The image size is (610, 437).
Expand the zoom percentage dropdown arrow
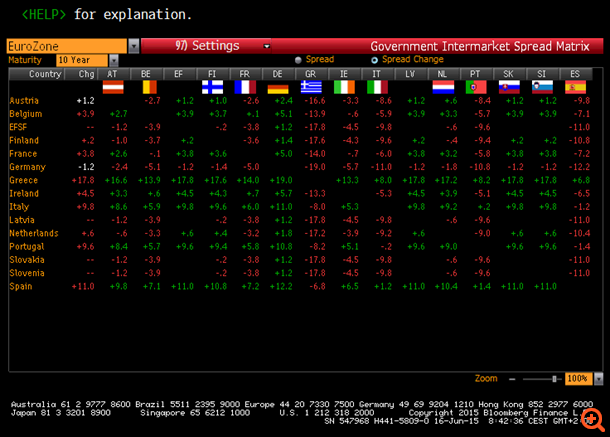596,379
